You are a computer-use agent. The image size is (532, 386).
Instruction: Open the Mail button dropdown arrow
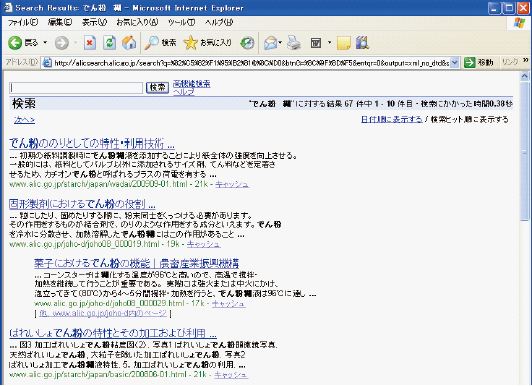[280, 43]
